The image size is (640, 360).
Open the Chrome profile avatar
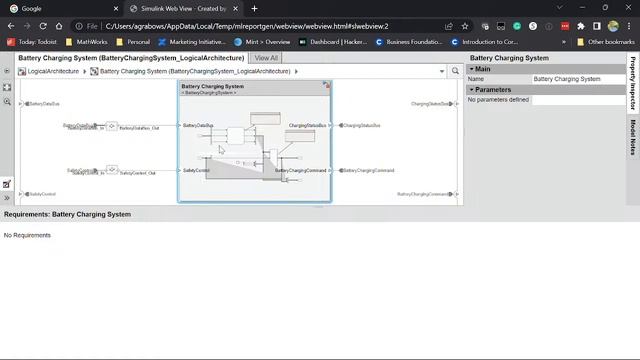click(613, 26)
